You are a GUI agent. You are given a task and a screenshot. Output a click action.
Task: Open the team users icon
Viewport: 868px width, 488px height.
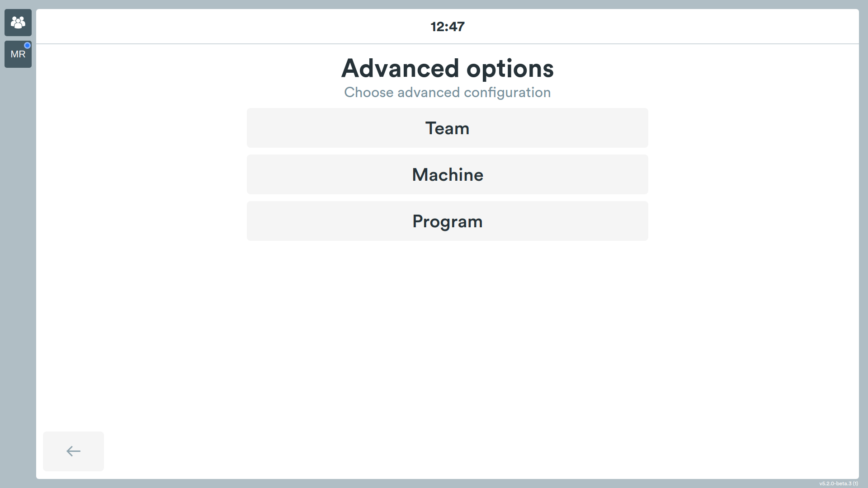[x=18, y=23]
